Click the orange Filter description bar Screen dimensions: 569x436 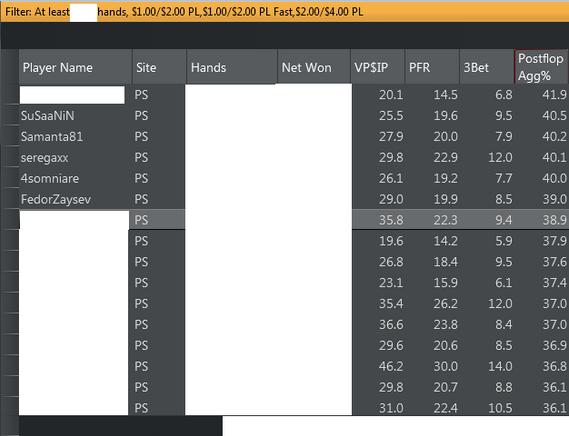coord(284,12)
